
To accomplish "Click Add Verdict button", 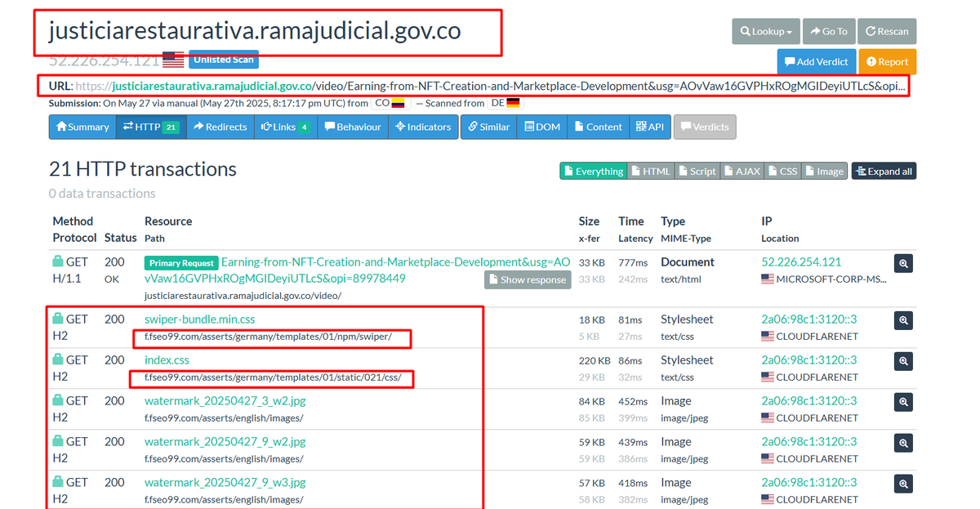I will (816, 61).
